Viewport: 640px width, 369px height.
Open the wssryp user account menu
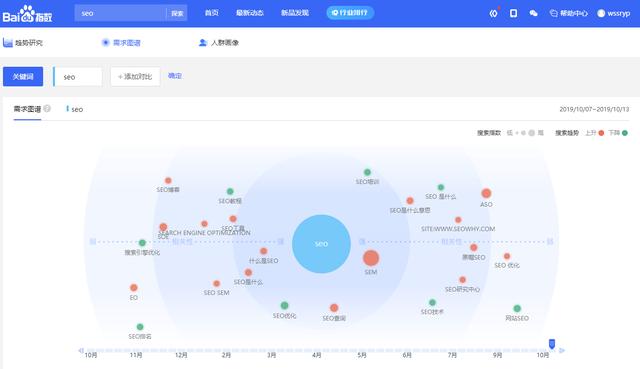(x=613, y=13)
